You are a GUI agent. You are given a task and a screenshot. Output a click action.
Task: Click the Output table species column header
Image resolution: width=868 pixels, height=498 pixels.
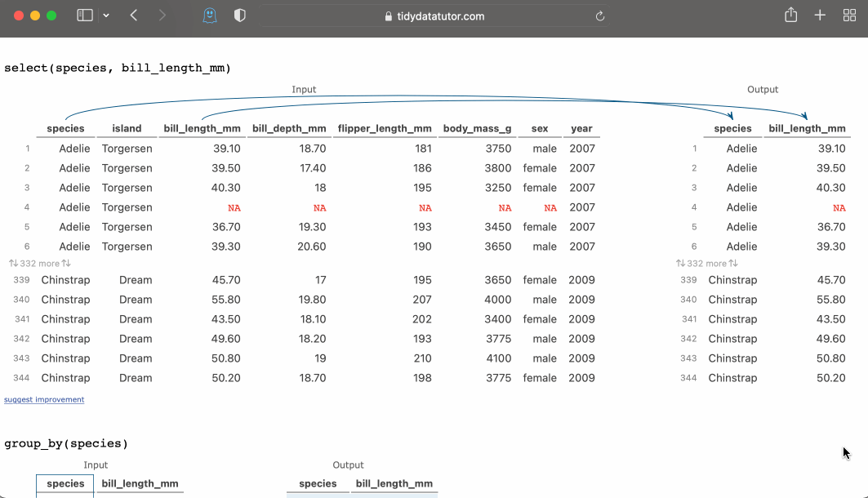[x=732, y=128]
